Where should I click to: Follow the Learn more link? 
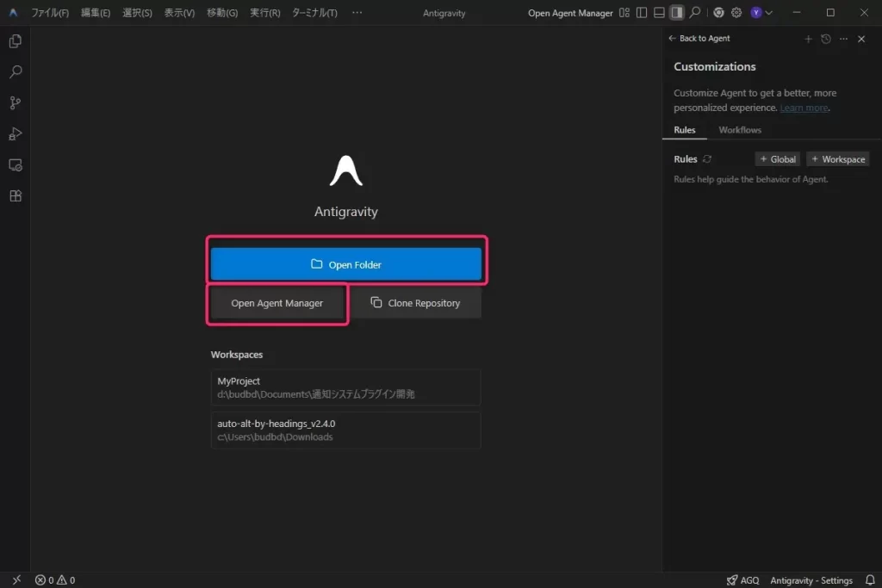point(804,108)
